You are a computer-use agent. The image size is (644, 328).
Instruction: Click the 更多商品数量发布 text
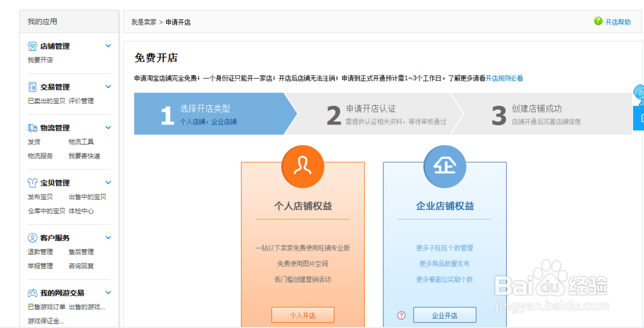click(x=445, y=264)
